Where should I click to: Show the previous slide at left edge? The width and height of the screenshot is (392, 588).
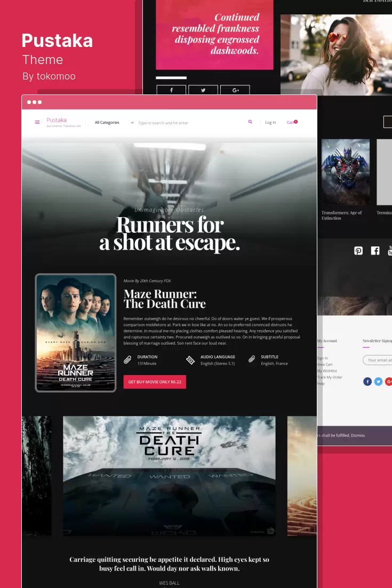pos(36,476)
